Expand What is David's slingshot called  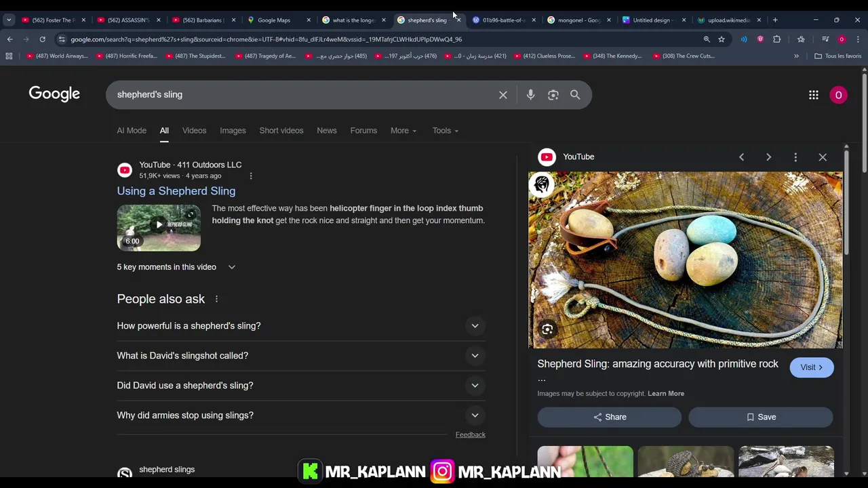coord(301,356)
